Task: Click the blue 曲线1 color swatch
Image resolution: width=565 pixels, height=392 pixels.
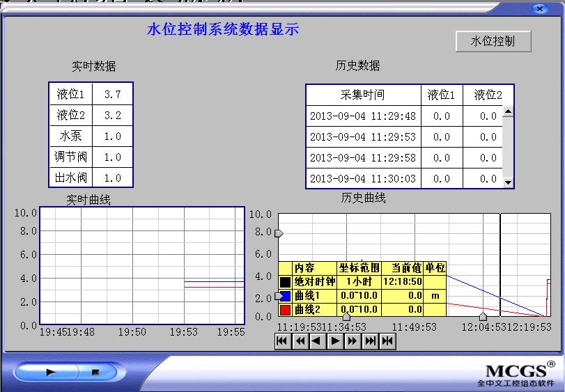Action: point(286,296)
